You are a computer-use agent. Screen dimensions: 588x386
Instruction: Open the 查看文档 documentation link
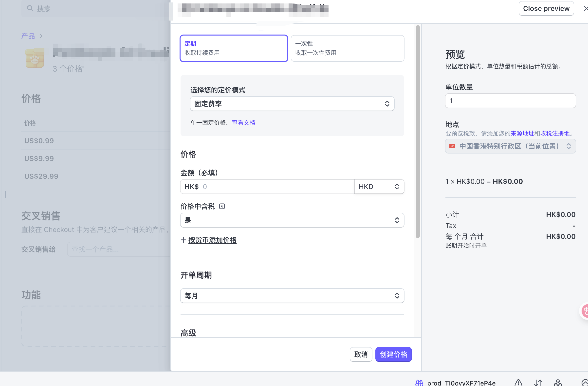[243, 122]
